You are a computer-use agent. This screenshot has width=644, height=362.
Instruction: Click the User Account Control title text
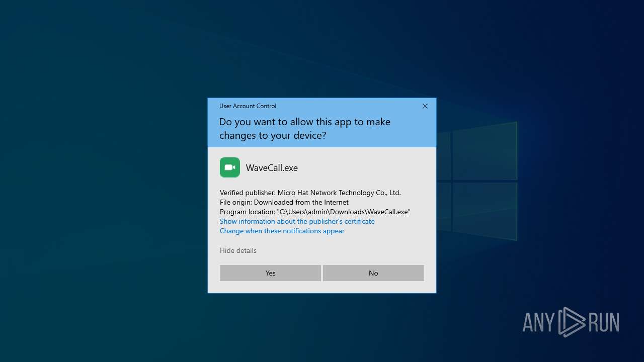(x=248, y=106)
